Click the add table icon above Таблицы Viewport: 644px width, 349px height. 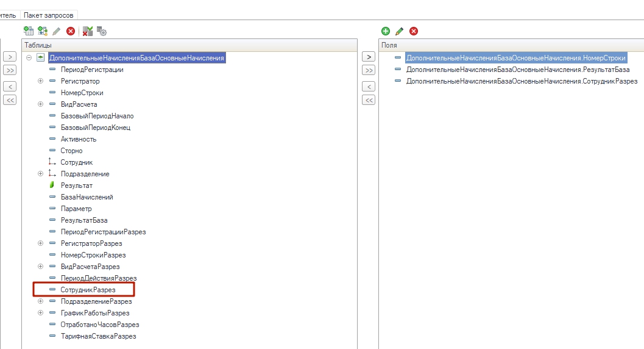[28, 31]
